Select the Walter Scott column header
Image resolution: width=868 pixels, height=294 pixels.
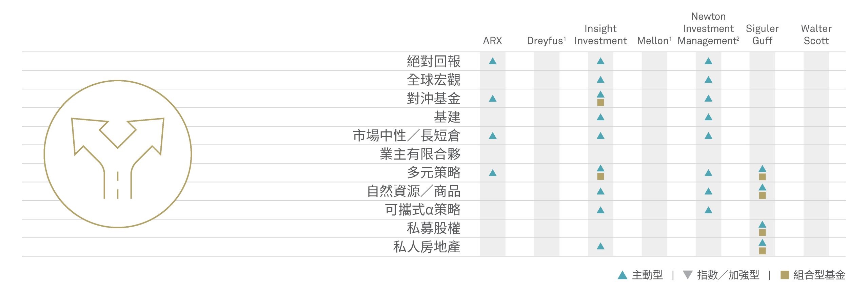click(816, 35)
